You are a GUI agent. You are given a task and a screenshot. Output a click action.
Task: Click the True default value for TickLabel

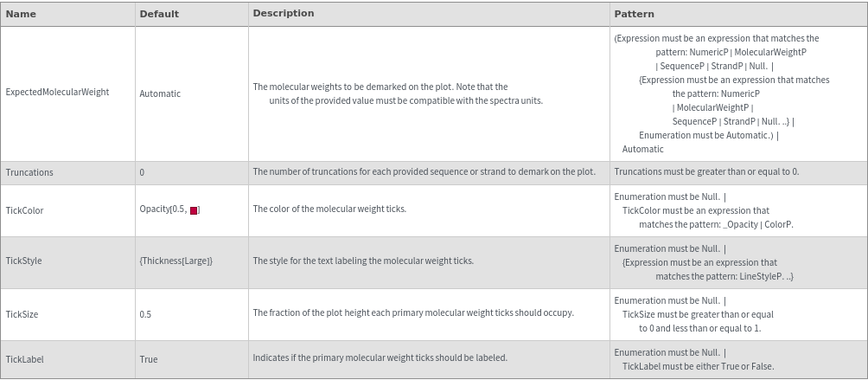(149, 359)
